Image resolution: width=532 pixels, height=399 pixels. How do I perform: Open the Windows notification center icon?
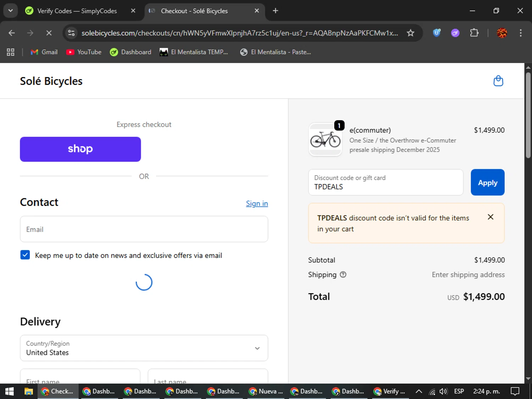tap(515, 391)
